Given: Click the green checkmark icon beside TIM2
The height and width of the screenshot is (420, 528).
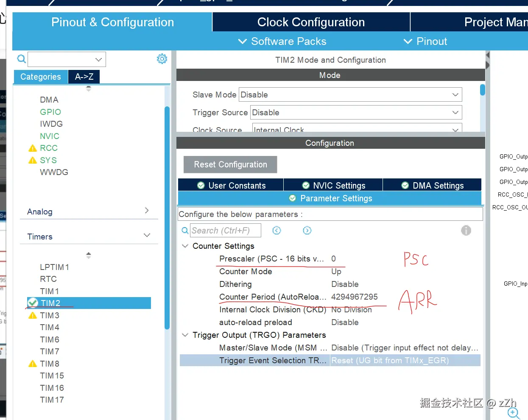Looking at the screenshot, I should (x=33, y=303).
